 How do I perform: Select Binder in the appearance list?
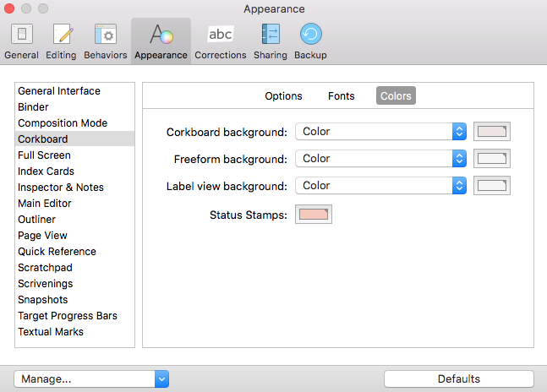click(74, 107)
